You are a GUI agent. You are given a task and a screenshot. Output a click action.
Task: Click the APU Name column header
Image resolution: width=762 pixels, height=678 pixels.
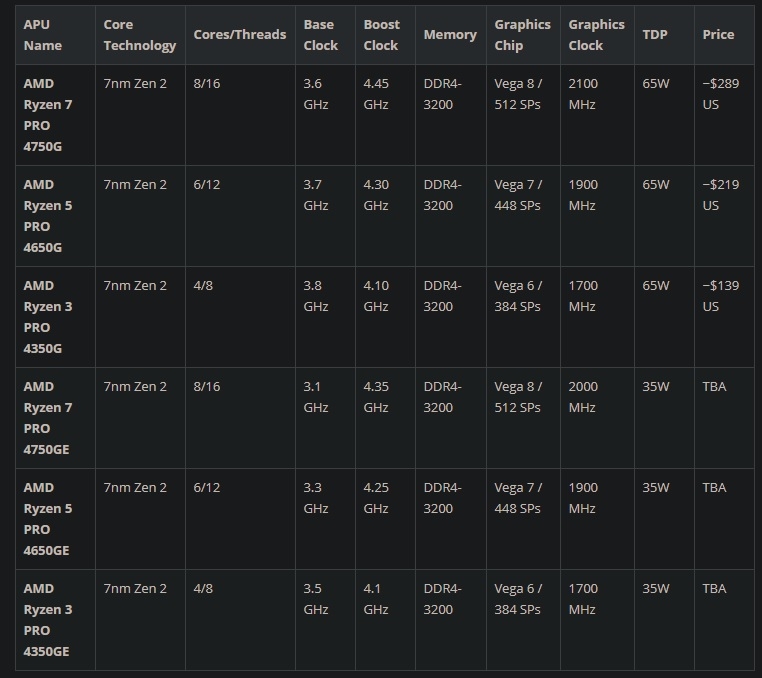click(43, 35)
